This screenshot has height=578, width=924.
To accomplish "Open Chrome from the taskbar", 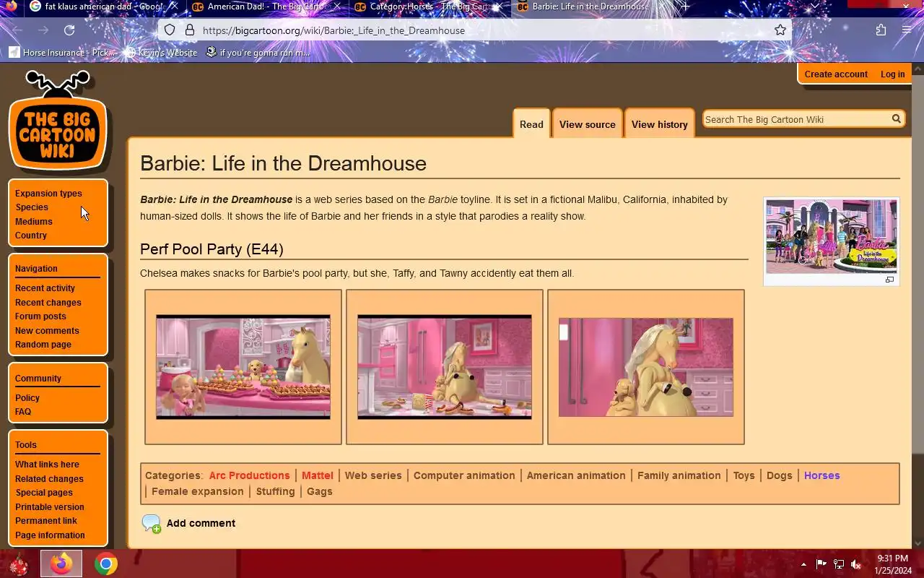I will [x=105, y=564].
